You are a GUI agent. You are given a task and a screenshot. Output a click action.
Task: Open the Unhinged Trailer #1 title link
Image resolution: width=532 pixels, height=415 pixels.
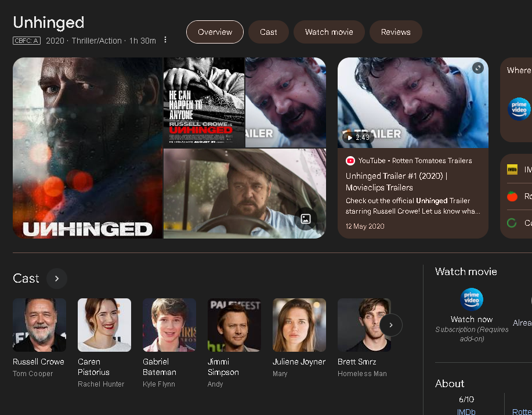pos(396,182)
